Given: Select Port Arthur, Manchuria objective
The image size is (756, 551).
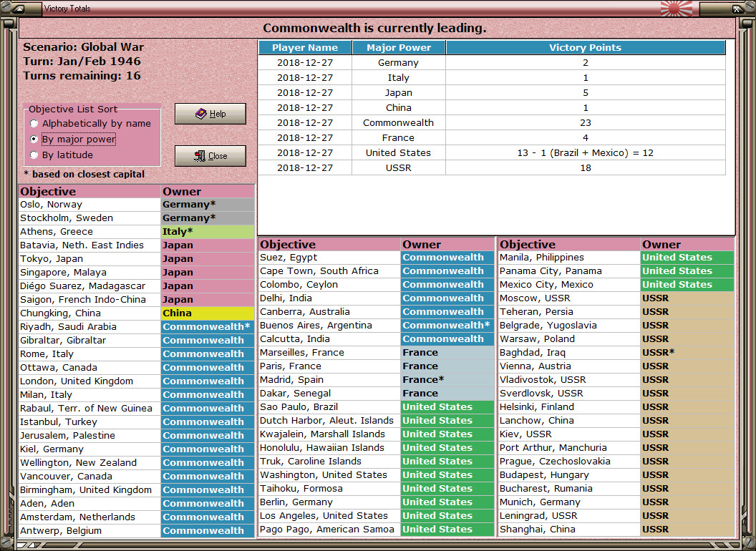Looking at the screenshot, I should (x=569, y=448).
